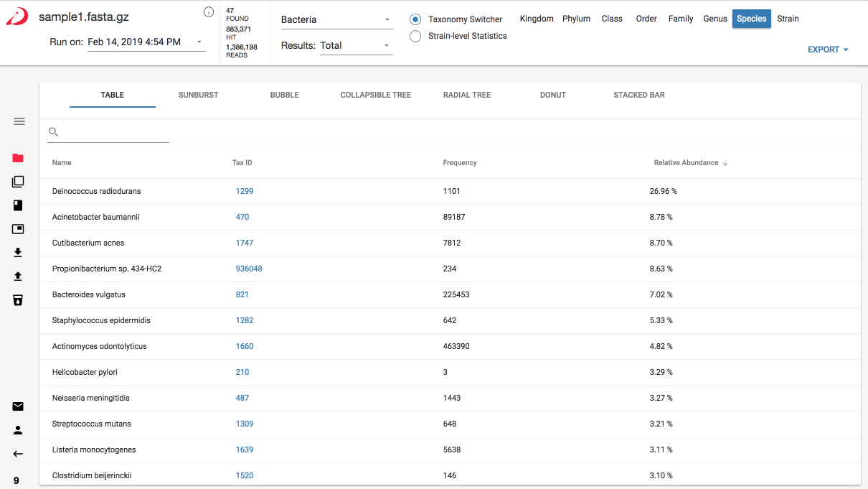Switch to the STACKED BAR tab
Image resolution: width=868 pixels, height=489 pixels.
639,95
